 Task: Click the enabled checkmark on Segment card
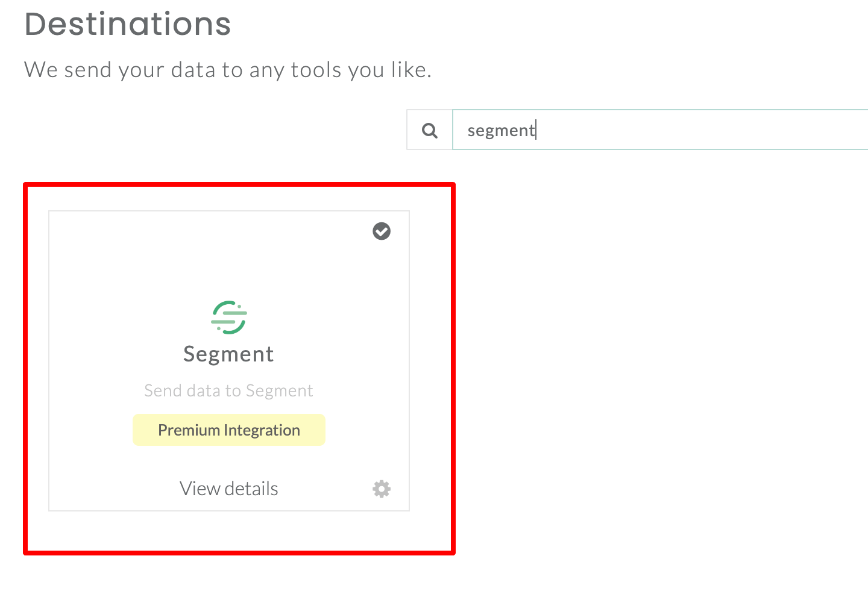[382, 231]
